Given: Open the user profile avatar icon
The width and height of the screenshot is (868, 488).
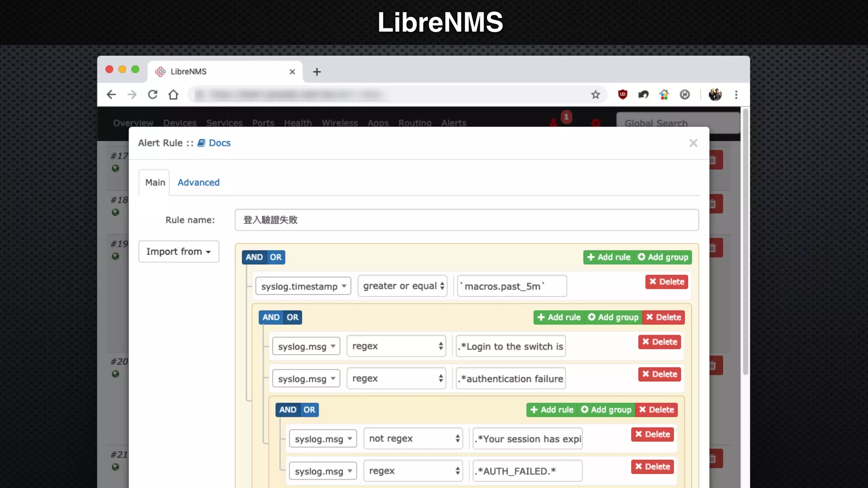Looking at the screenshot, I should point(715,94).
